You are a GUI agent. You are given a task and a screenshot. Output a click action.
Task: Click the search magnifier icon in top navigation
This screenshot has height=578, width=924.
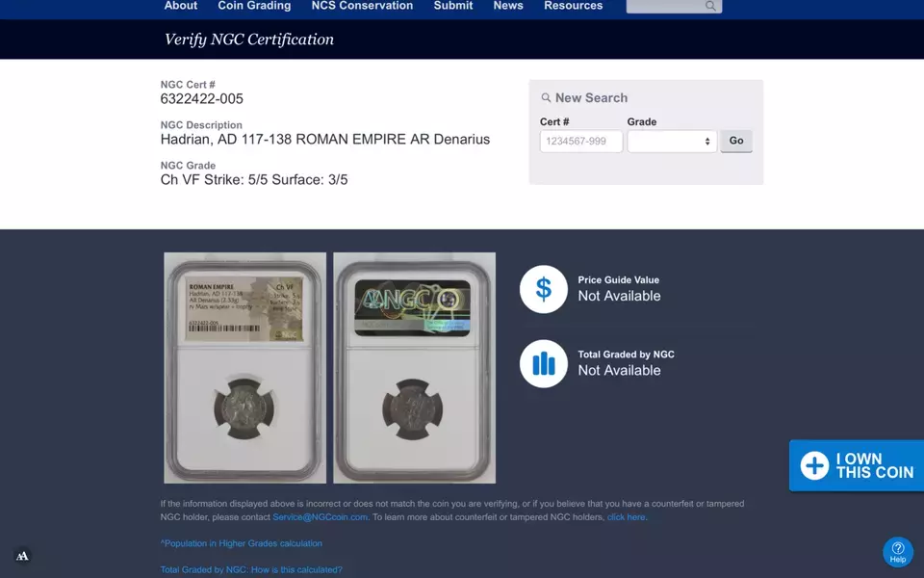[710, 6]
